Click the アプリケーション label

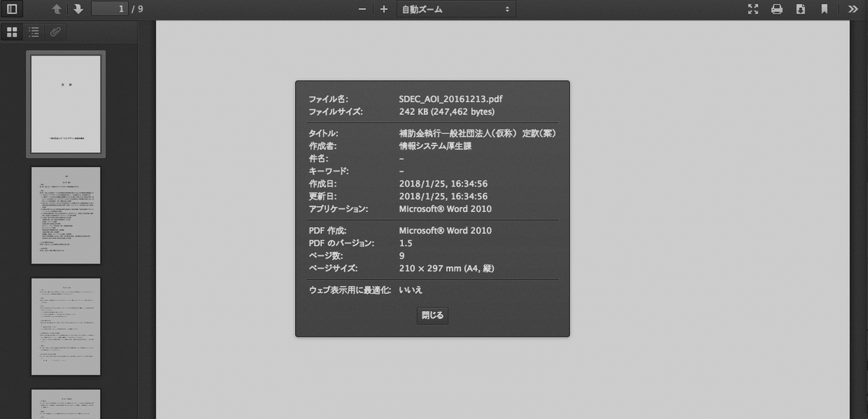(x=339, y=209)
